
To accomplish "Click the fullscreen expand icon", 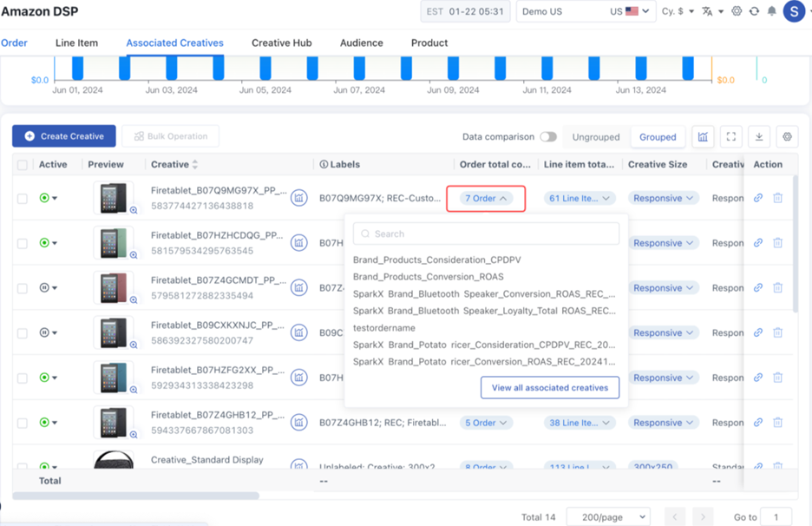I will click(x=731, y=136).
